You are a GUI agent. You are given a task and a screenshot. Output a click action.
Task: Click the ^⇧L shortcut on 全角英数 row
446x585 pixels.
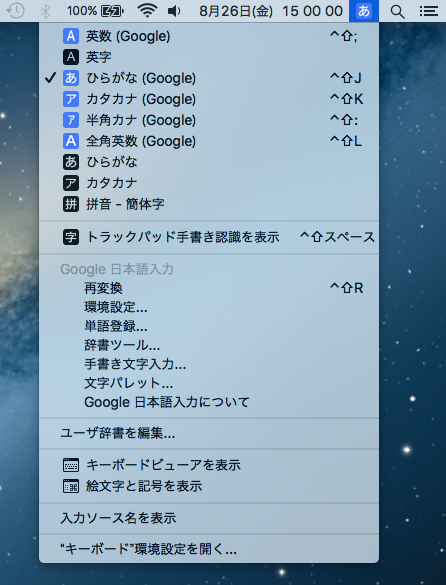(x=346, y=141)
